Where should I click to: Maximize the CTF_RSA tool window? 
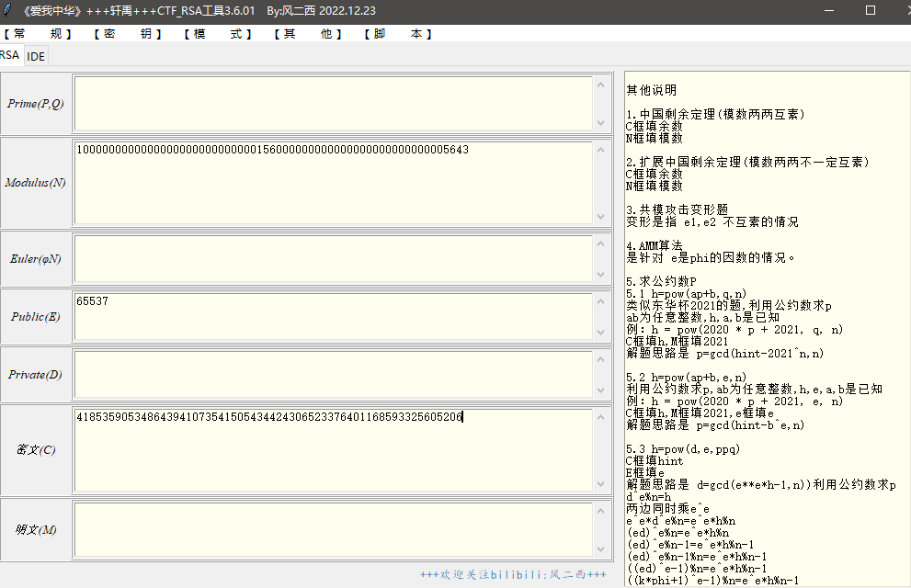871,10
